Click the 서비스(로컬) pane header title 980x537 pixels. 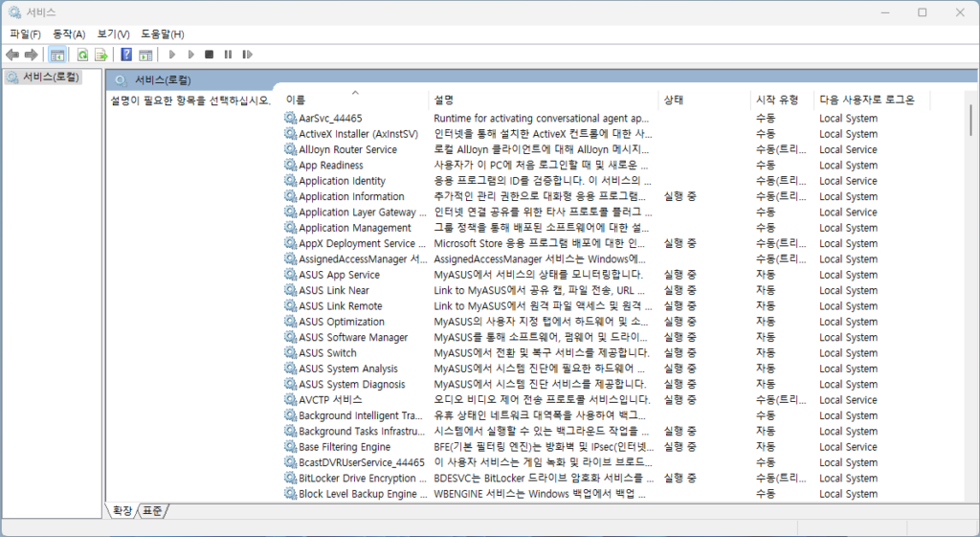pyautogui.click(x=163, y=80)
